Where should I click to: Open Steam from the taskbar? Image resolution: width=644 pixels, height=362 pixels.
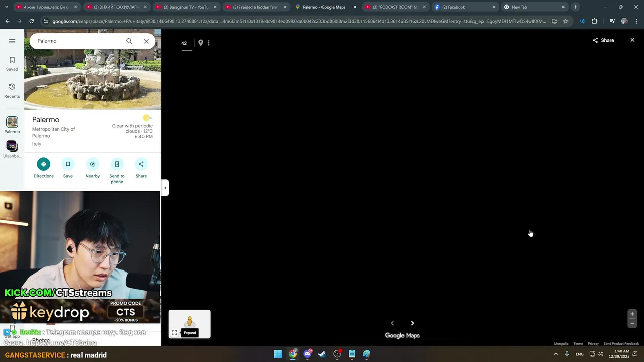point(322,354)
